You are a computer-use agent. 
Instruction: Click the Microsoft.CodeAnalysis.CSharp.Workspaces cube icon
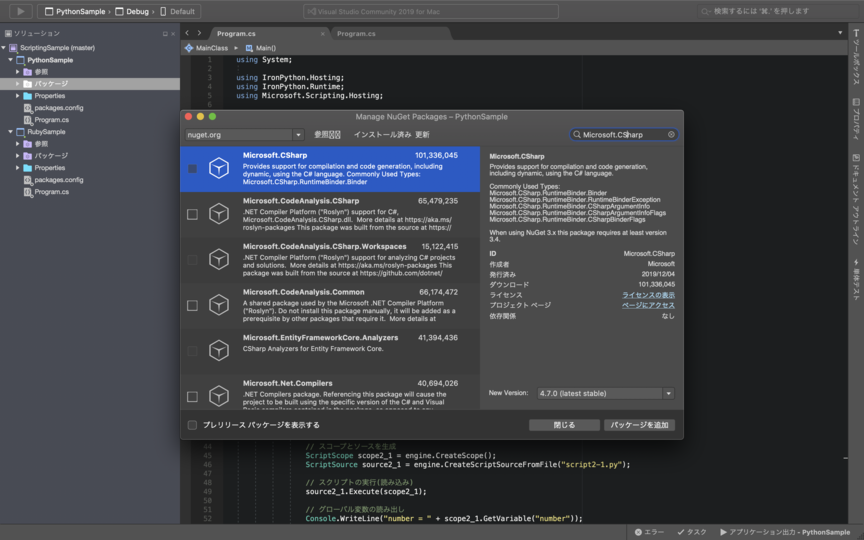(x=219, y=259)
